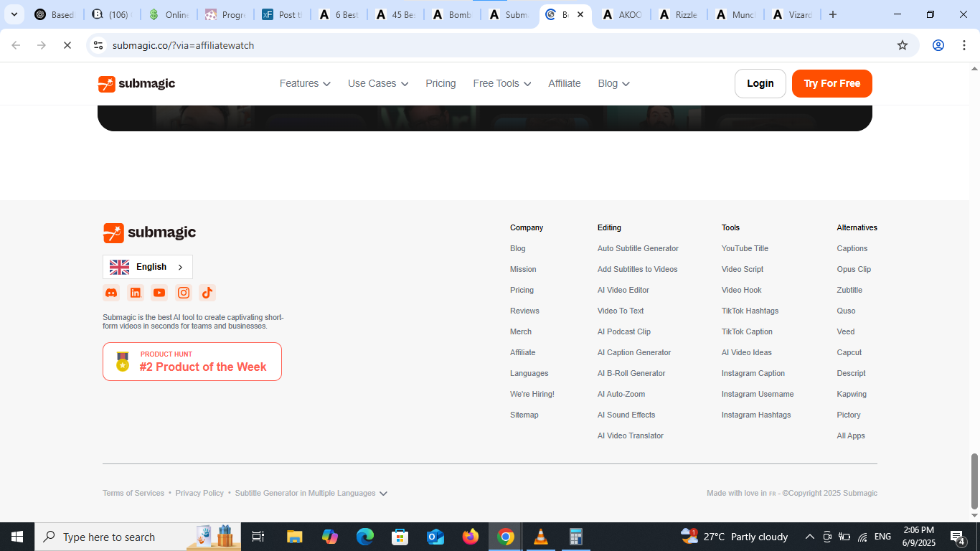Click the page vertical scrollbar thumb
Image resolution: width=980 pixels, height=551 pixels.
coord(974,481)
